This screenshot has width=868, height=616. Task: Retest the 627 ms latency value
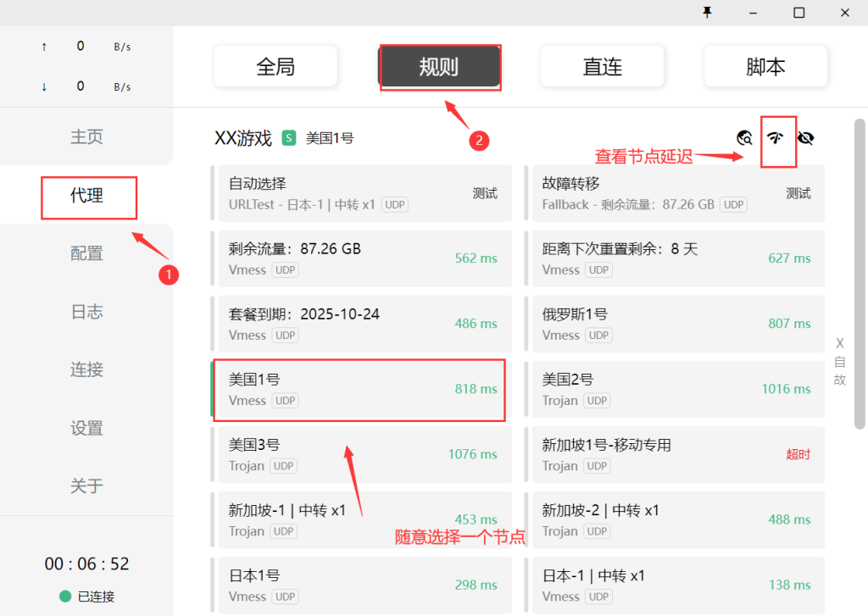[x=789, y=258]
